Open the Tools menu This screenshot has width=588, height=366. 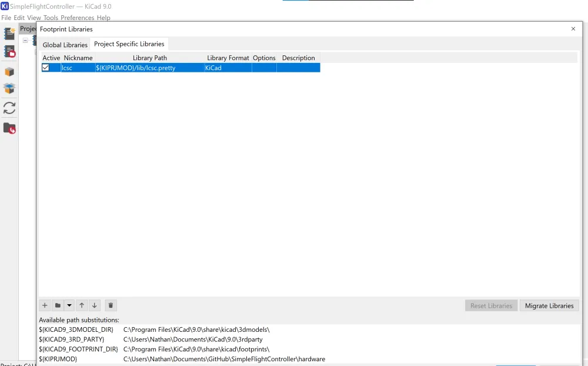click(x=51, y=18)
